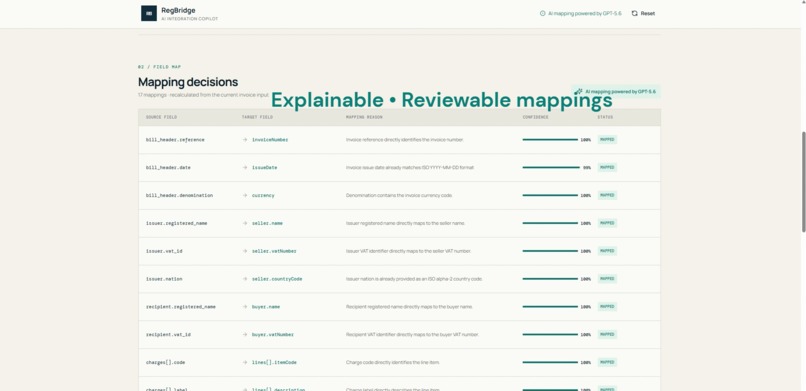Select target field issueDate

264,167
